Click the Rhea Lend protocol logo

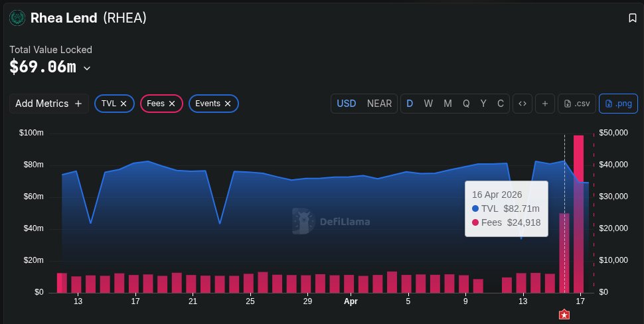17,18
